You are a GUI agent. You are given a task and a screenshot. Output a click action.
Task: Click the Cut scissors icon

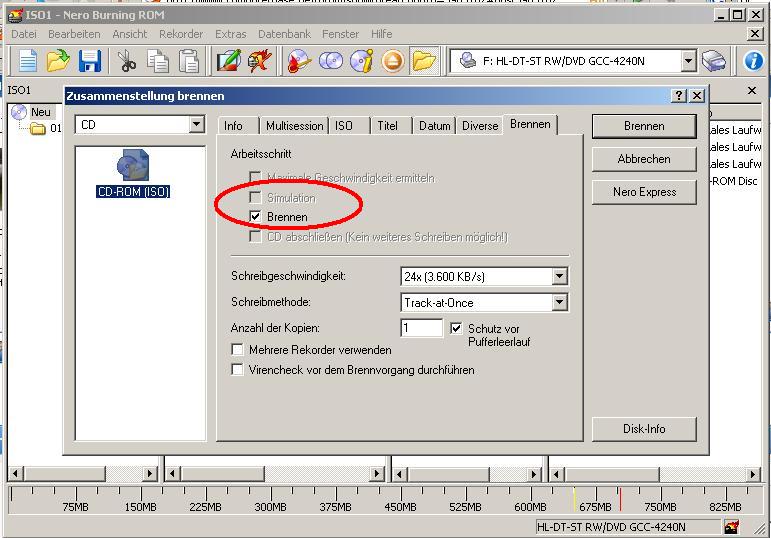point(127,61)
